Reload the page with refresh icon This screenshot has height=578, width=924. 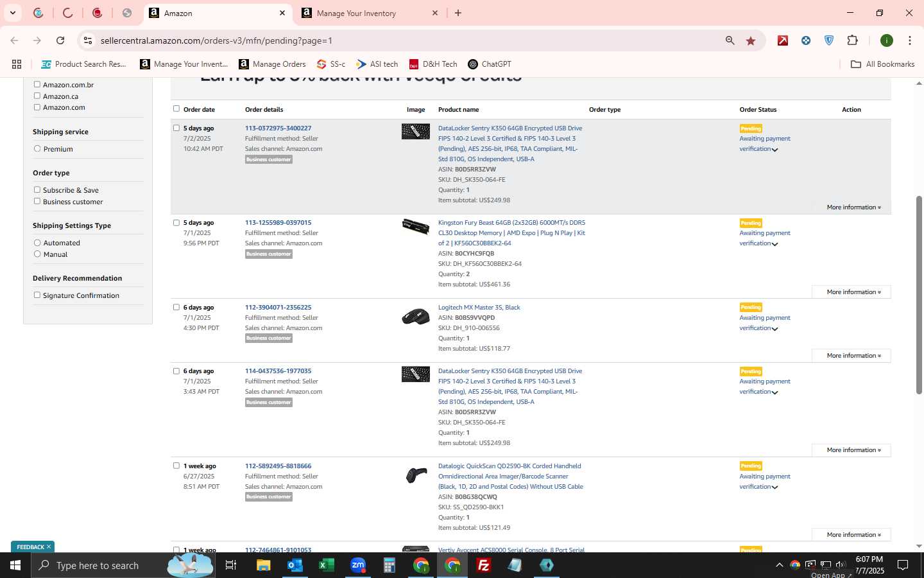click(x=60, y=40)
